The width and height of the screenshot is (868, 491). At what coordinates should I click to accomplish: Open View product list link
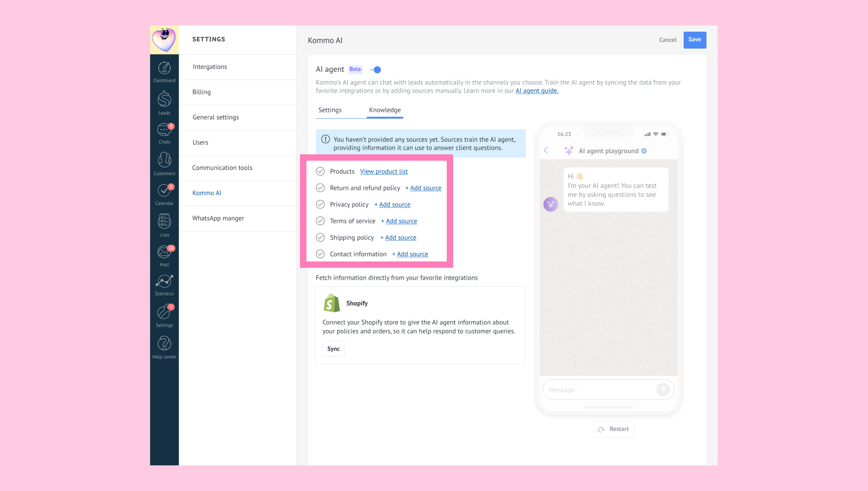(x=384, y=171)
